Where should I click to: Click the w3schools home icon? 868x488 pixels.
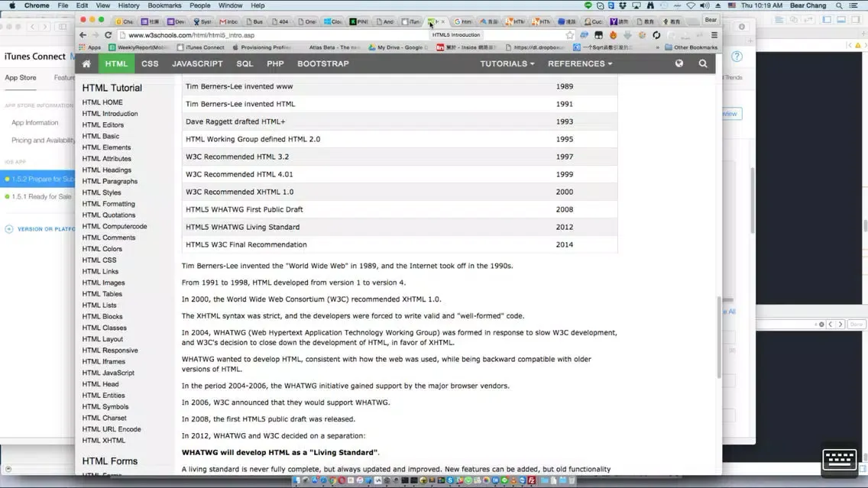pyautogui.click(x=86, y=64)
